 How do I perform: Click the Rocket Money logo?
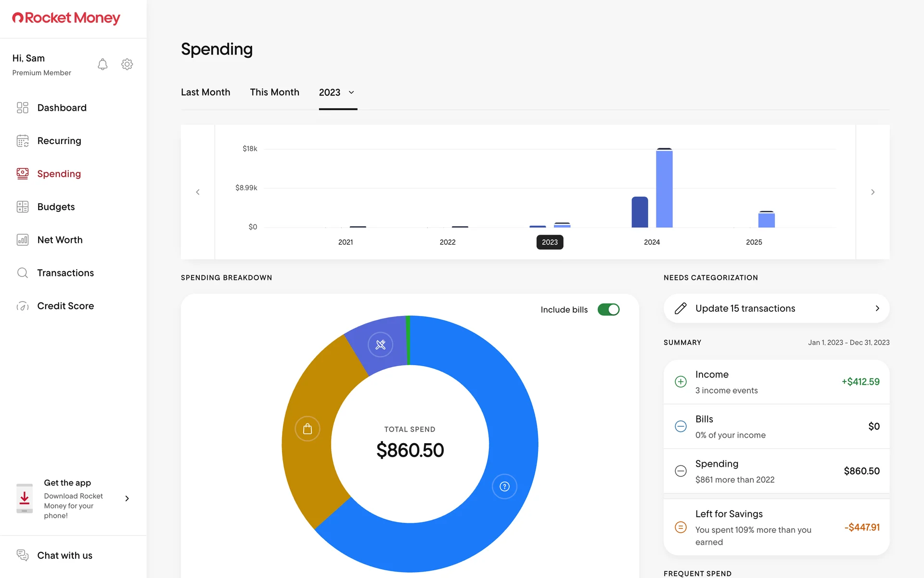(66, 18)
